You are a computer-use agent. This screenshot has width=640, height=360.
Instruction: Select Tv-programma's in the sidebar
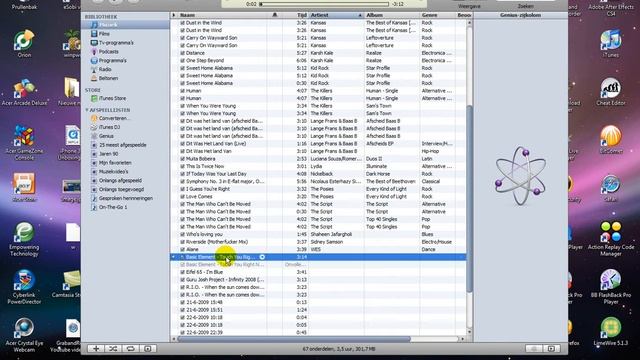116,43
